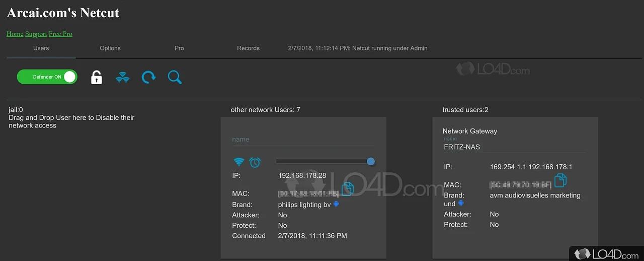Click the IP value 192.168.178.28
The width and height of the screenshot is (644, 261).
(x=302, y=176)
